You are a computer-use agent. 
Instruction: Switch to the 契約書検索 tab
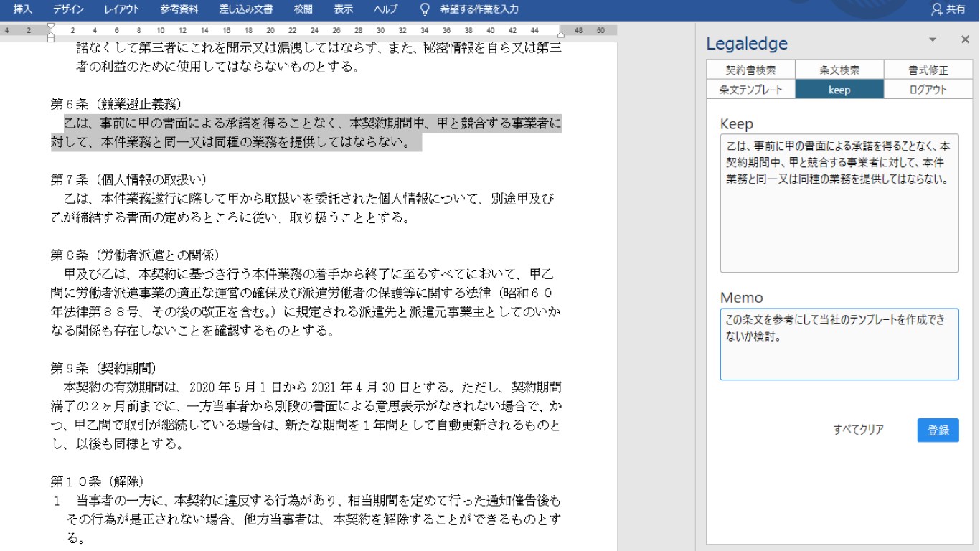(x=750, y=70)
